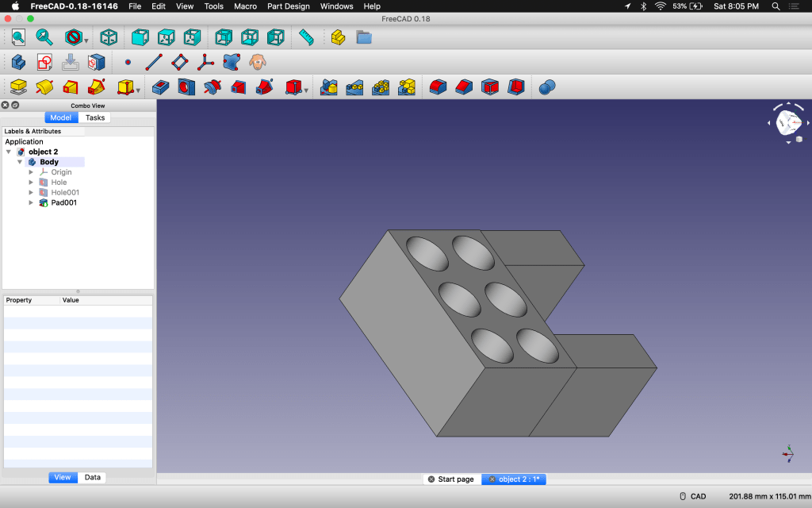Click the navigation cube in viewport

pos(788,122)
